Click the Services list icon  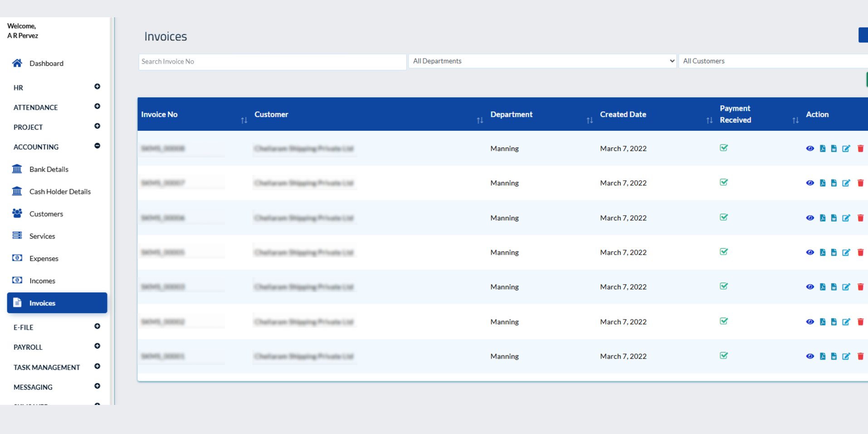pos(17,236)
